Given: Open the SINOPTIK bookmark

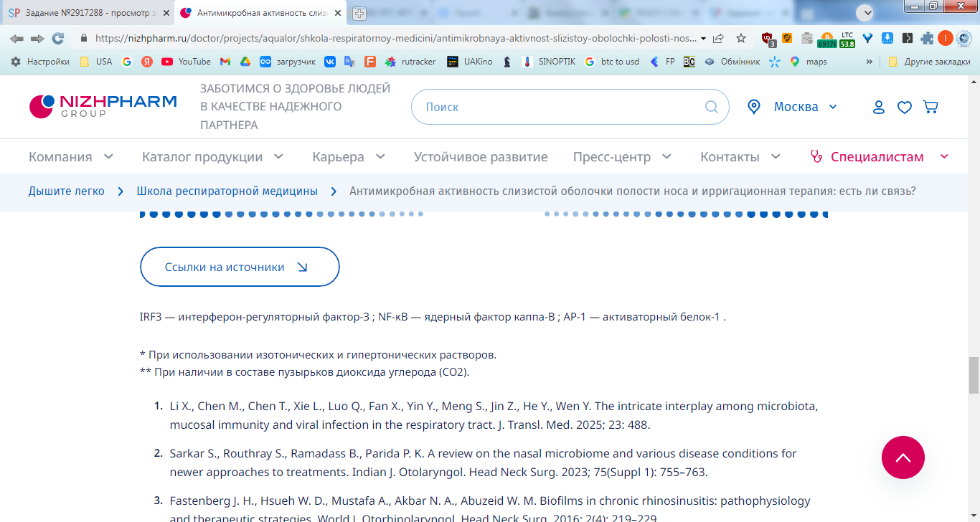Looking at the screenshot, I should click(x=548, y=62).
